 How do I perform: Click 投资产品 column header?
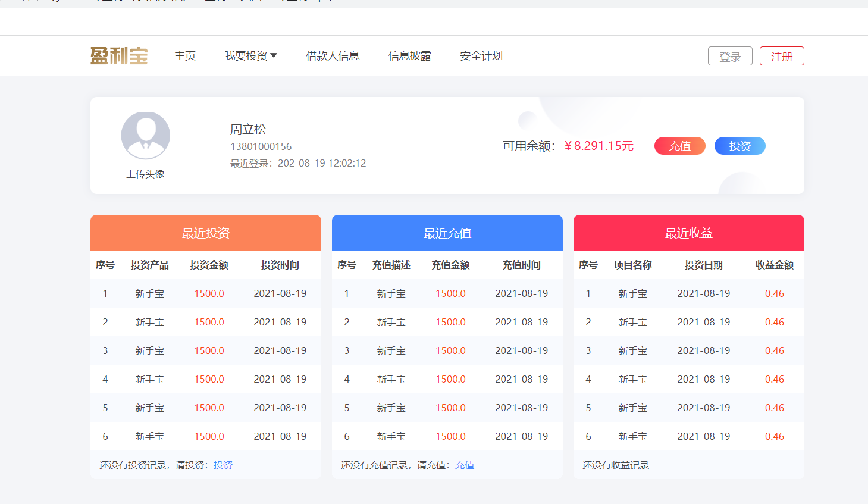(x=150, y=265)
